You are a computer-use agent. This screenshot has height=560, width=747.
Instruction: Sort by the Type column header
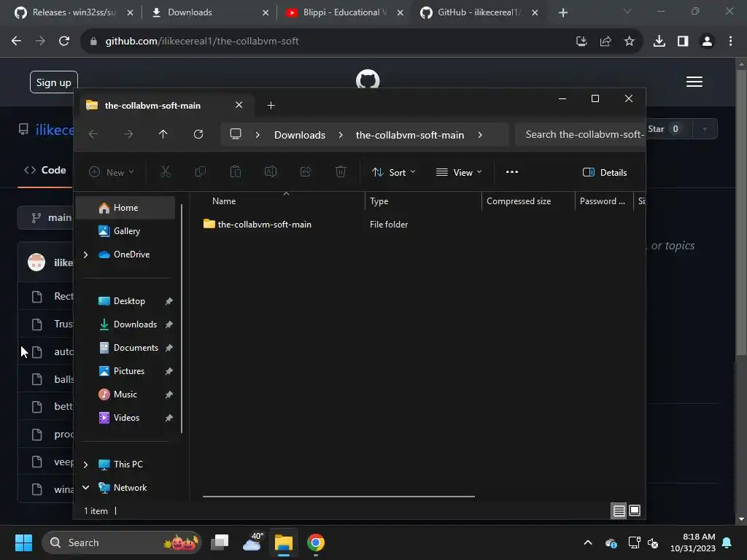(423, 201)
